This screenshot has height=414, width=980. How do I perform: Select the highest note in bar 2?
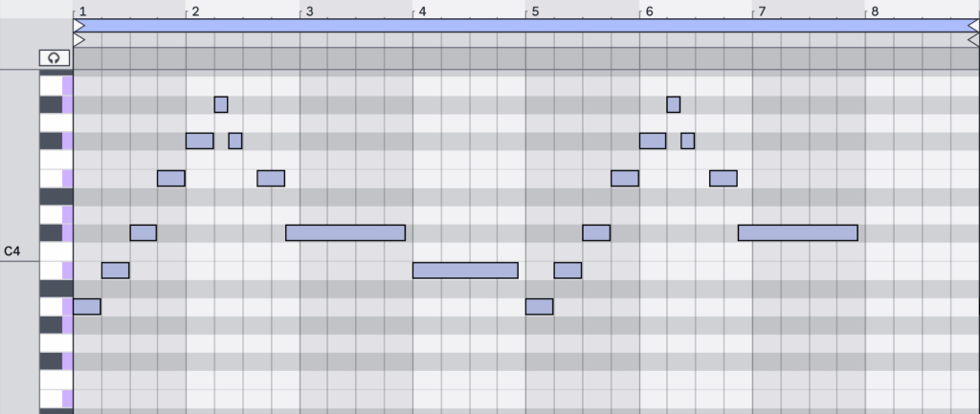(x=221, y=104)
